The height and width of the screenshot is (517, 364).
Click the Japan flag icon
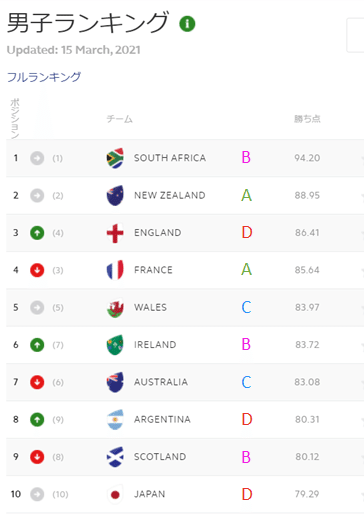pos(115,494)
